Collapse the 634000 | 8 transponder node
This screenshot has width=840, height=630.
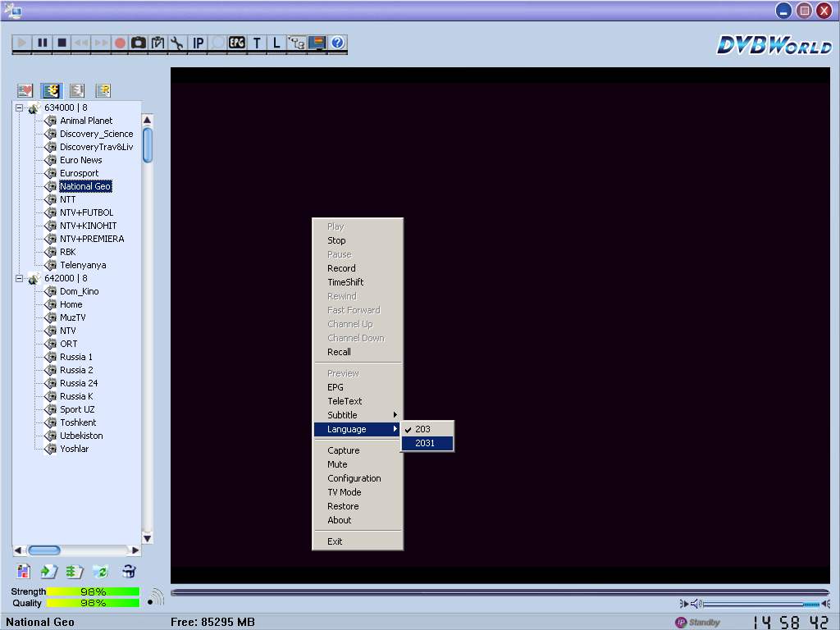(x=19, y=107)
